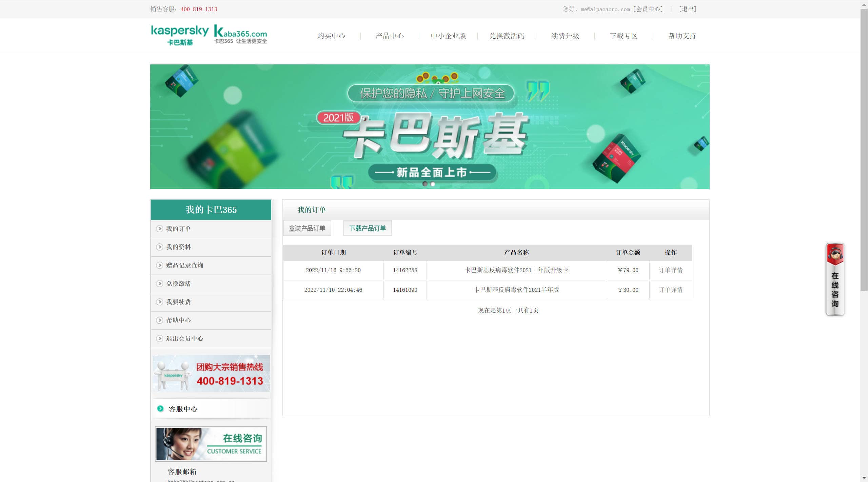Click arrow icon beside 我的资料
Screen dimensions: 868x482
tap(159, 247)
